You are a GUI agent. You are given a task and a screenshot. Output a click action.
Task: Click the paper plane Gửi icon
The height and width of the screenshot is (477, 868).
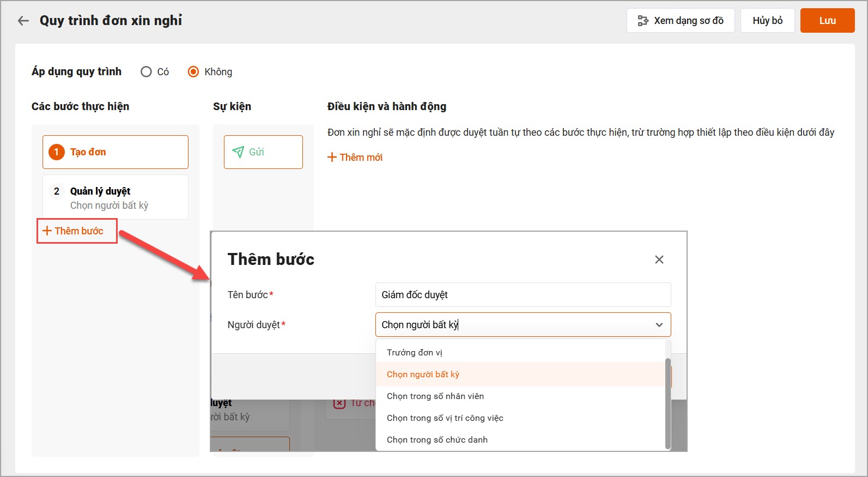click(238, 152)
